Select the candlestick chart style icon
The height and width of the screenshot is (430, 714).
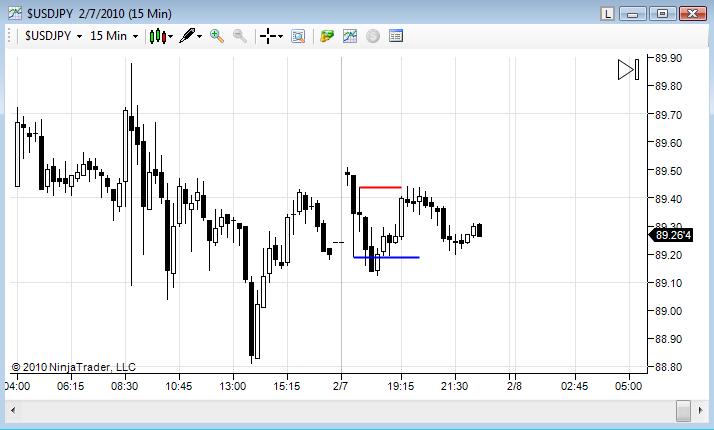[x=158, y=36]
